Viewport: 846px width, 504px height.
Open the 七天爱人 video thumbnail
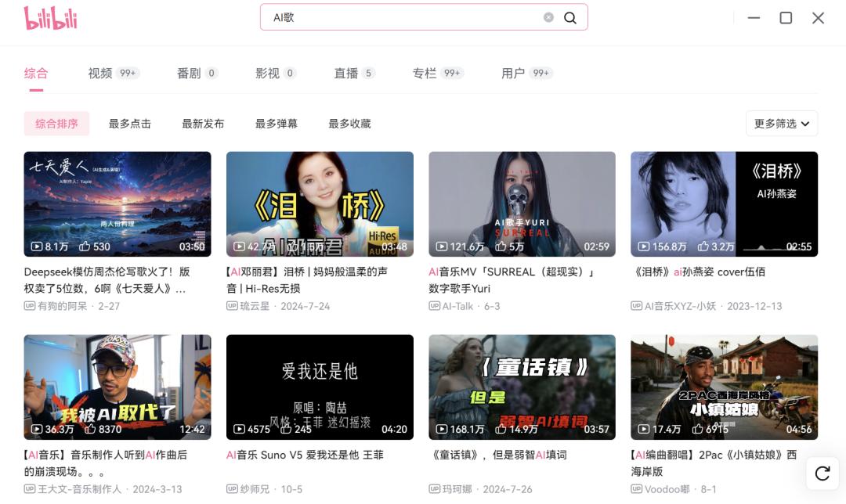click(117, 203)
